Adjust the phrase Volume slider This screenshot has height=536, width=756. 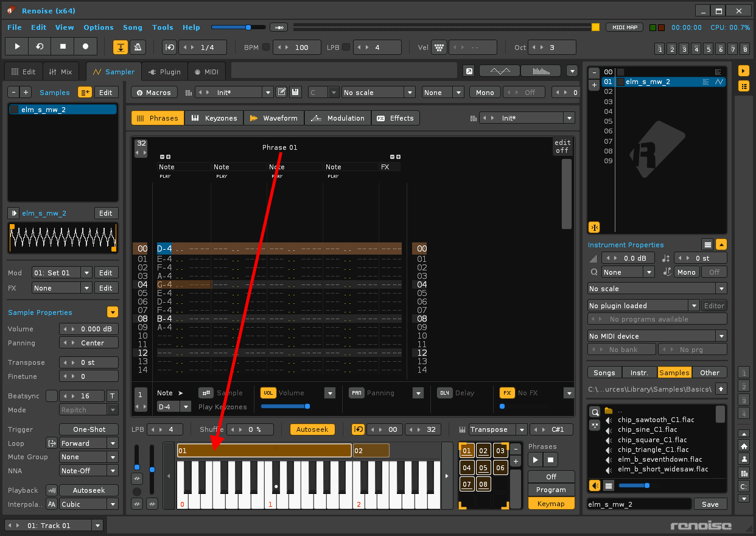pos(285,406)
